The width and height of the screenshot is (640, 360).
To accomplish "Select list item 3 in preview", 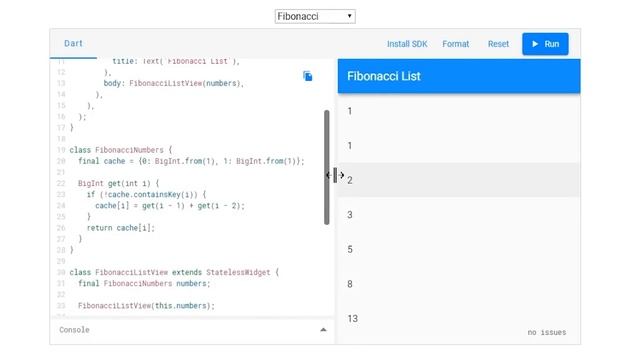I will coord(459,215).
